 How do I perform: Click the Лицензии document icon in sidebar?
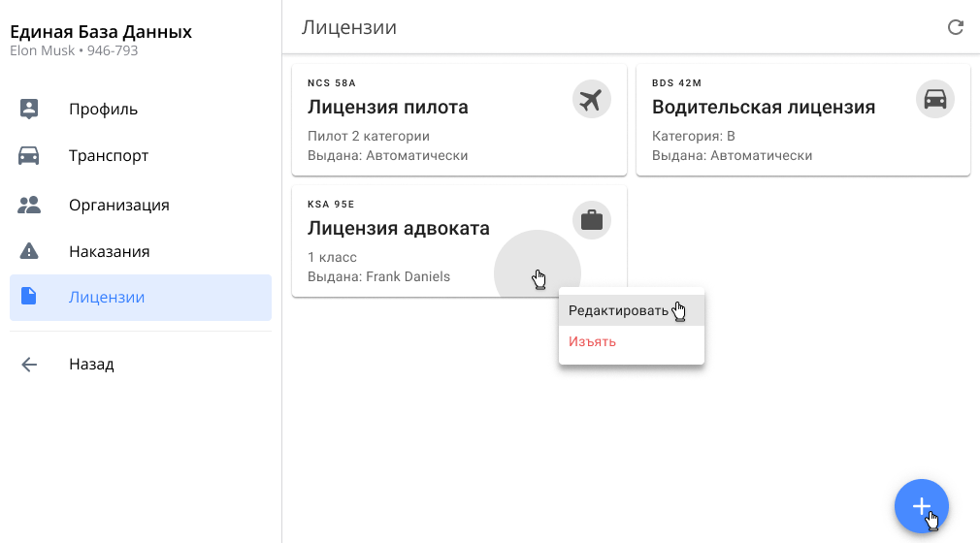[29, 297]
